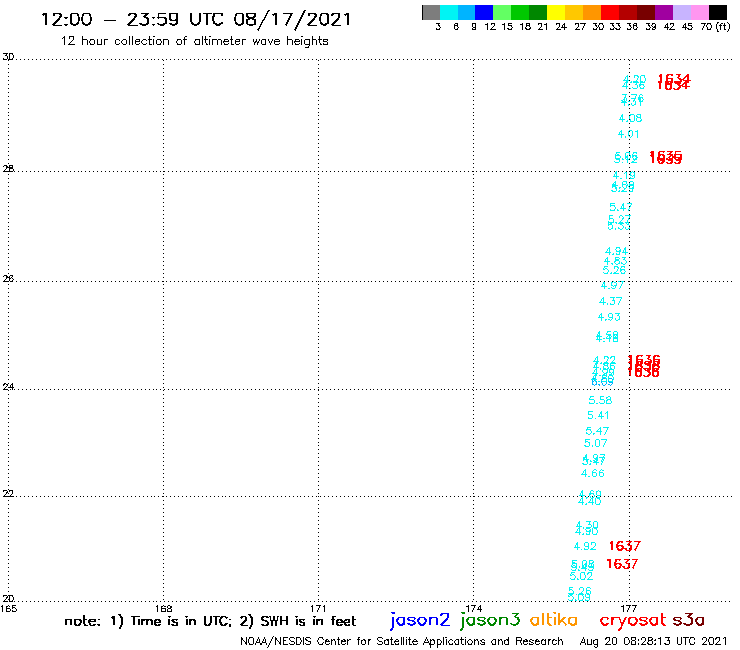Click the orange swatch in the color scale
Image resolution: width=740 pixels, height=650 pixels.
coord(592,12)
